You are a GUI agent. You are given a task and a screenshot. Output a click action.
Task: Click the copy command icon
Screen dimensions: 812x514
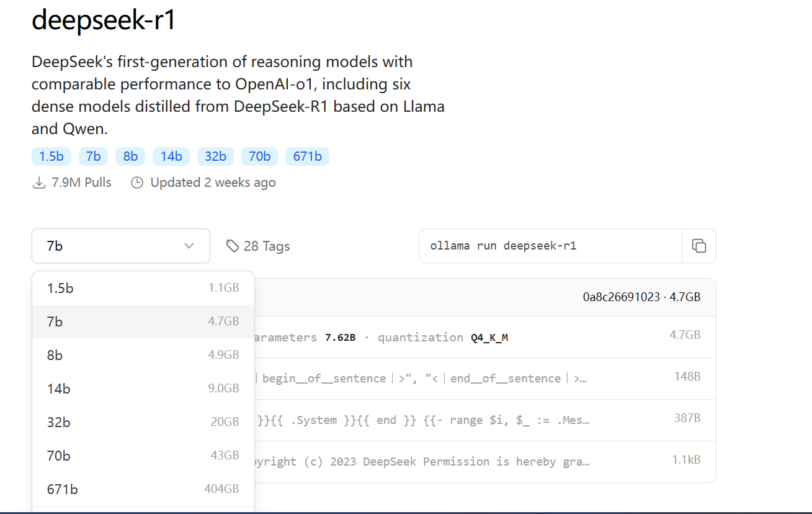click(699, 246)
